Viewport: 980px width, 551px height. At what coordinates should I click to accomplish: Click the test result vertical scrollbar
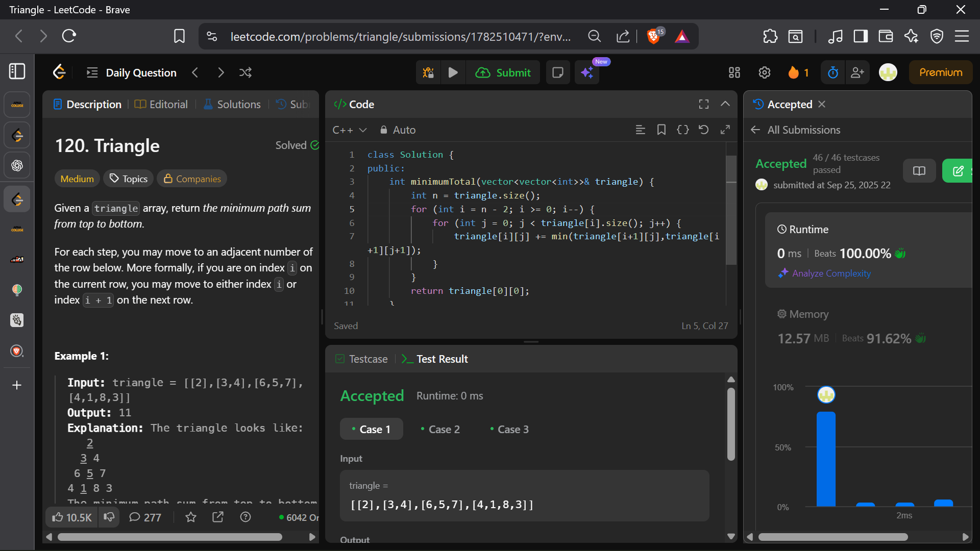731,423
